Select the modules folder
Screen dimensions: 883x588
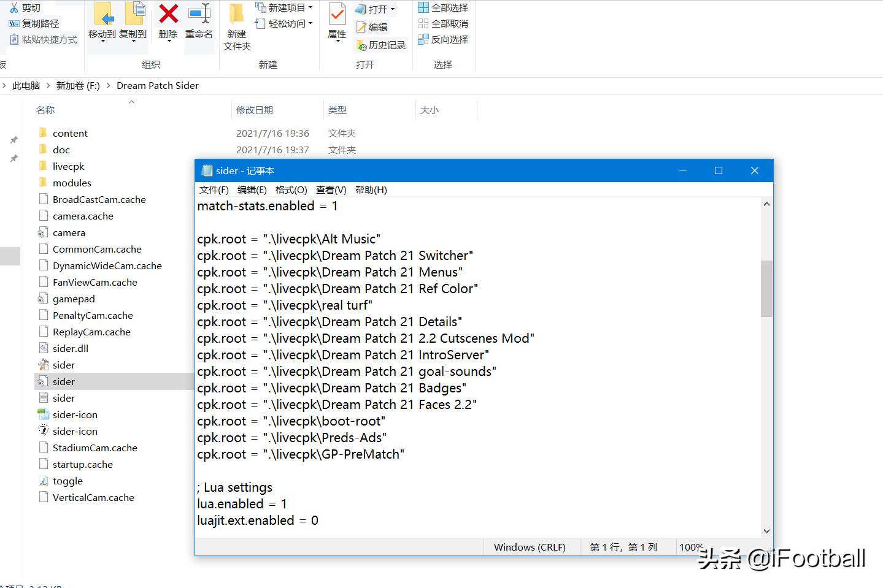[72, 183]
